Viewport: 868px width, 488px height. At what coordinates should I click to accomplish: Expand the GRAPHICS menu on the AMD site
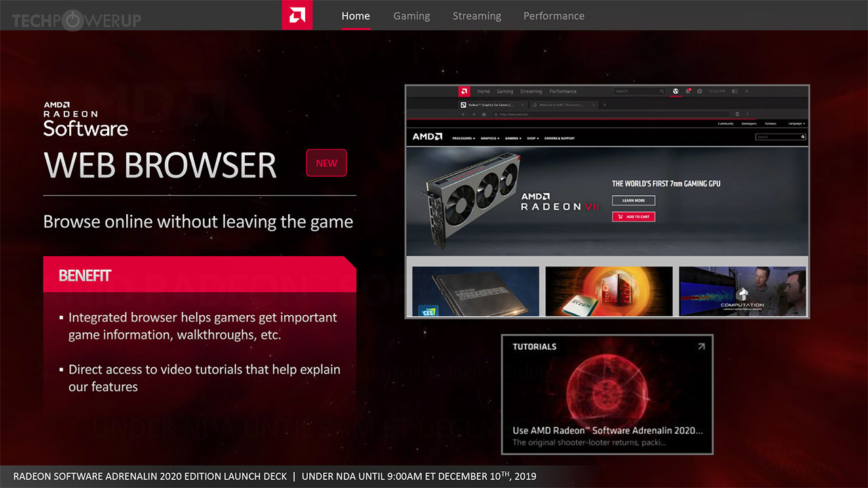(490, 138)
